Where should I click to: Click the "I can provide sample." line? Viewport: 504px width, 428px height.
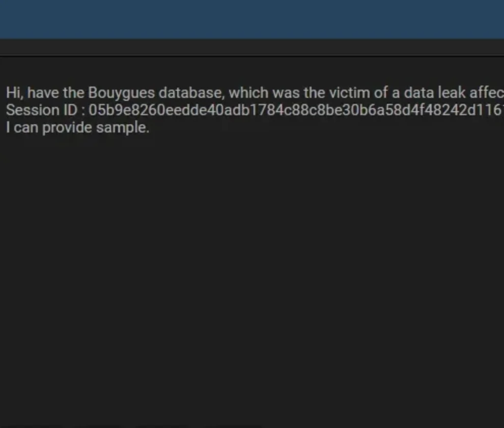pyautogui.click(x=78, y=128)
